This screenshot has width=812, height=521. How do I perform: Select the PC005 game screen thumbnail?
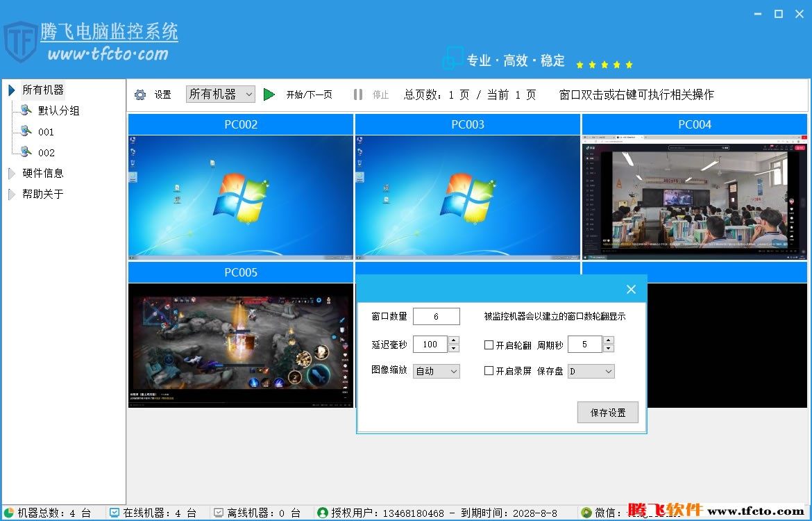pyautogui.click(x=241, y=345)
